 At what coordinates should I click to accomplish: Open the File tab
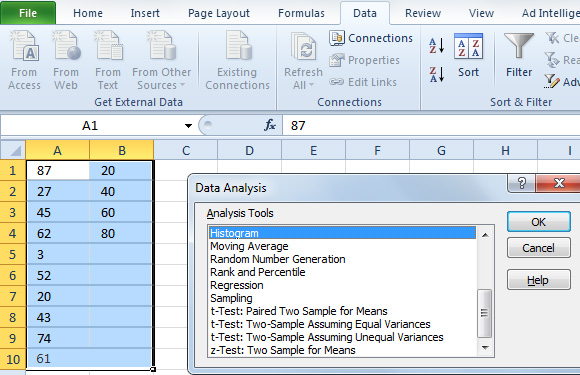point(28,13)
